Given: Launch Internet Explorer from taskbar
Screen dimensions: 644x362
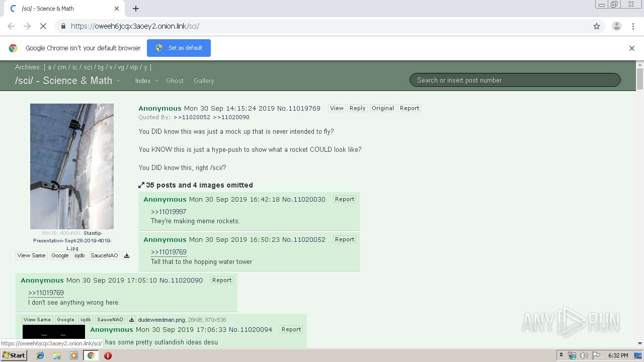Looking at the screenshot, I should click(40, 355).
